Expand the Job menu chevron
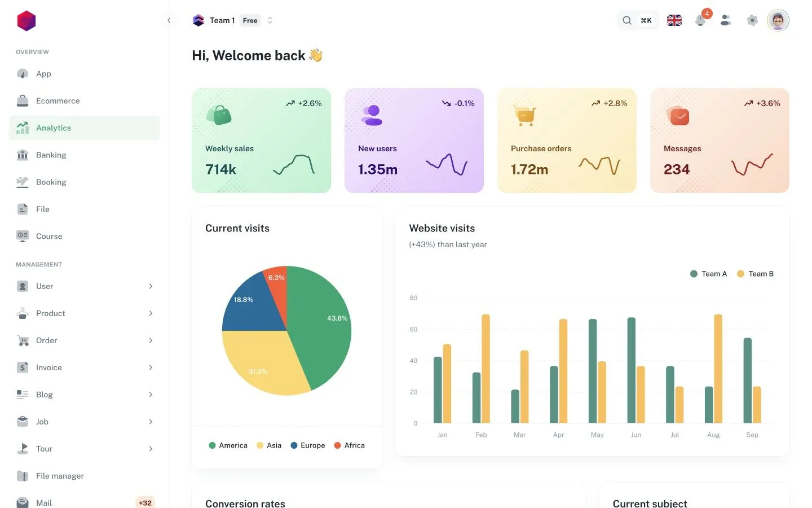The image size is (812, 508). (151, 422)
